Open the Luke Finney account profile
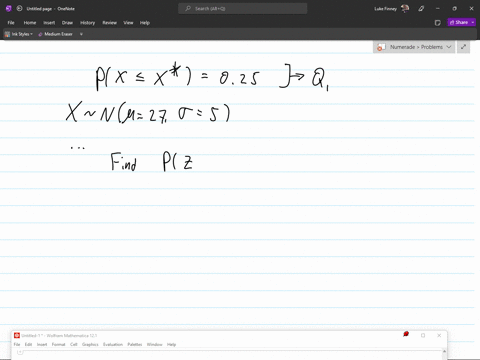Viewport: 480px width, 360px height. point(391,9)
